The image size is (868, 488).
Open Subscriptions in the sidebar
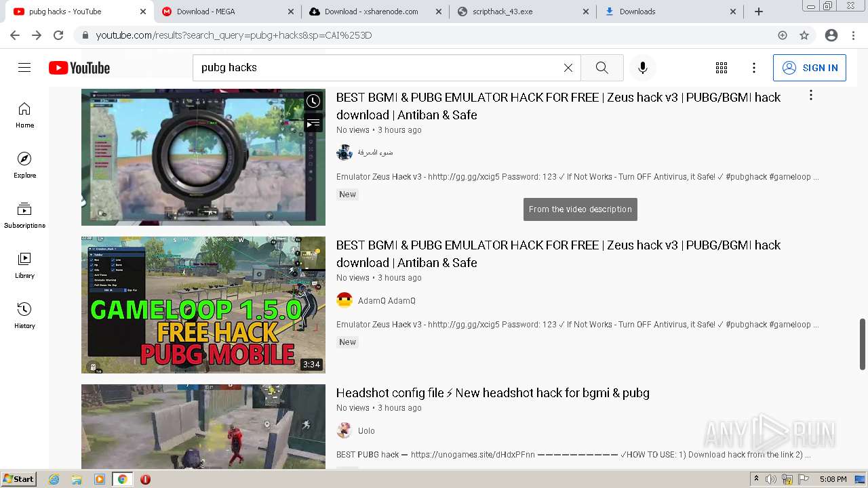24,216
